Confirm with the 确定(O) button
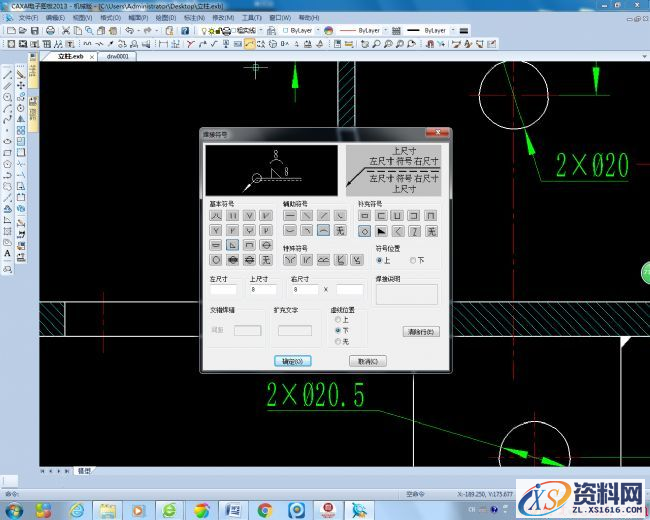 pos(293,361)
